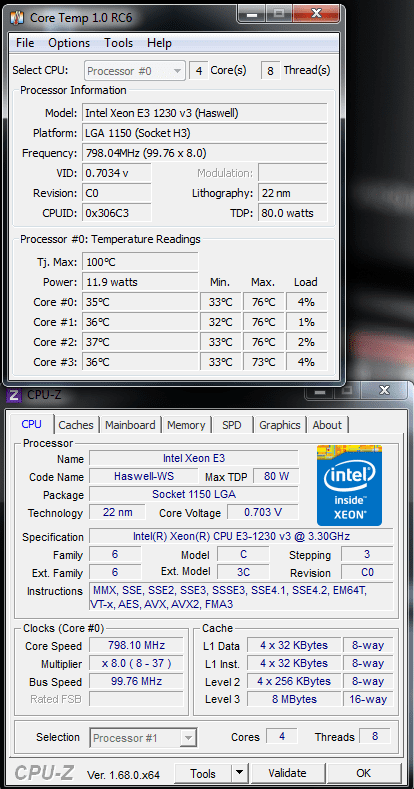Click the Multiplier value 'x 8.0 ( 8 - 37 )'
This screenshot has height=789, width=414.
[136, 663]
